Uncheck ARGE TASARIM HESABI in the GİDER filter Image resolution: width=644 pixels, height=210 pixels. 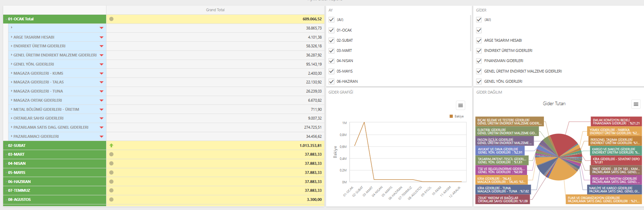pyautogui.click(x=479, y=40)
